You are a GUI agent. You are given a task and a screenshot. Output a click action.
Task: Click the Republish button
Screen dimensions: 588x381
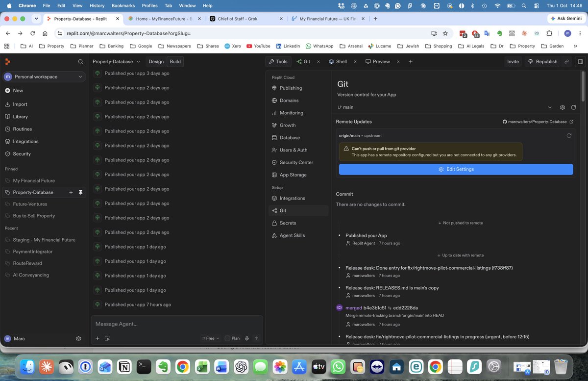pos(542,62)
